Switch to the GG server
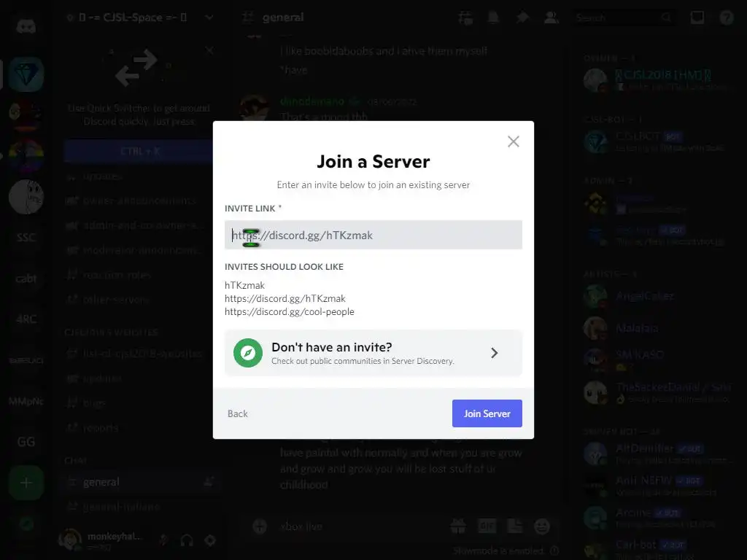The height and width of the screenshot is (560, 747). (x=26, y=442)
